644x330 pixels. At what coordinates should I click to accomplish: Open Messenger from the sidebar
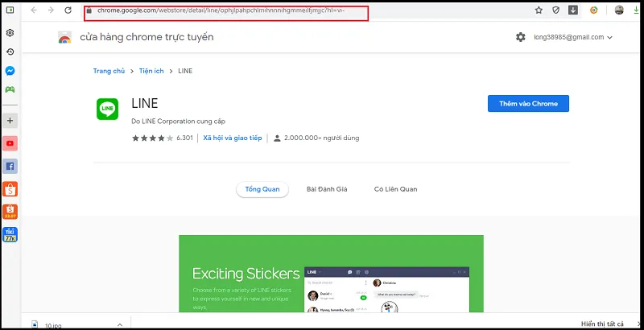pyautogui.click(x=10, y=71)
